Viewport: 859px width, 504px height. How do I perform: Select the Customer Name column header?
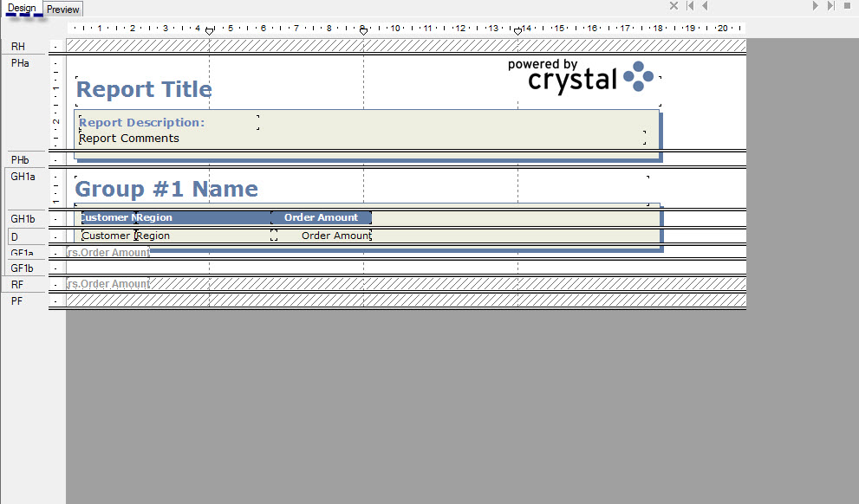[104, 216]
